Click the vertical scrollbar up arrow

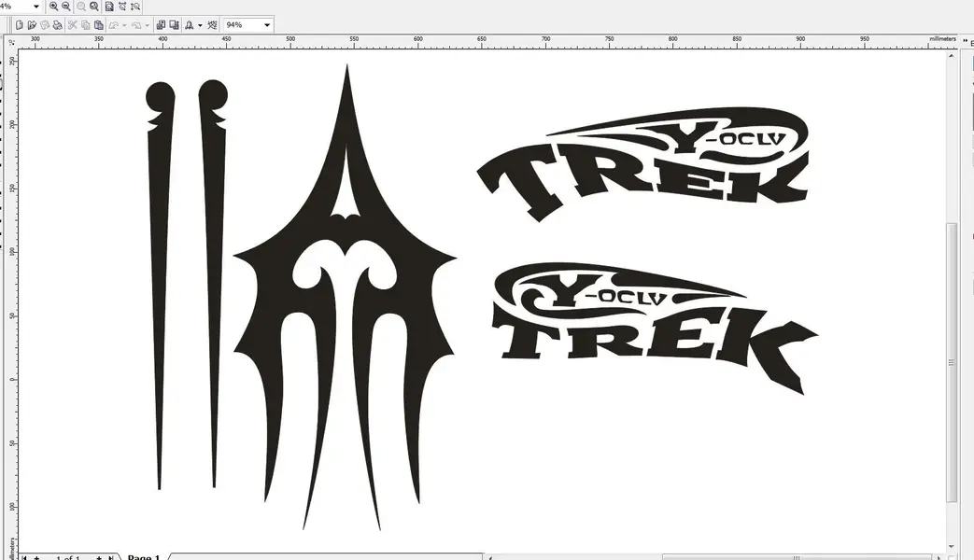(952, 56)
